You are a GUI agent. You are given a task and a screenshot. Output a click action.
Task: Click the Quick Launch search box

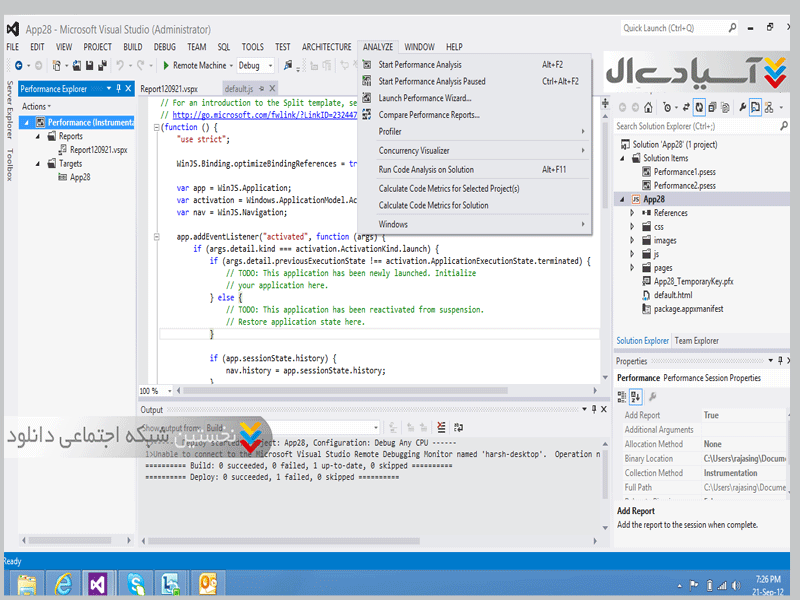click(x=700, y=28)
